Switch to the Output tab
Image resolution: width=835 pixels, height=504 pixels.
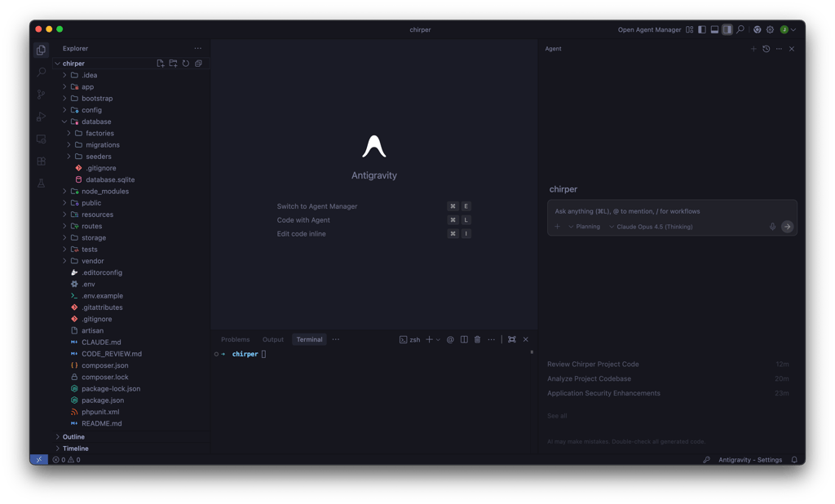coord(272,339)
